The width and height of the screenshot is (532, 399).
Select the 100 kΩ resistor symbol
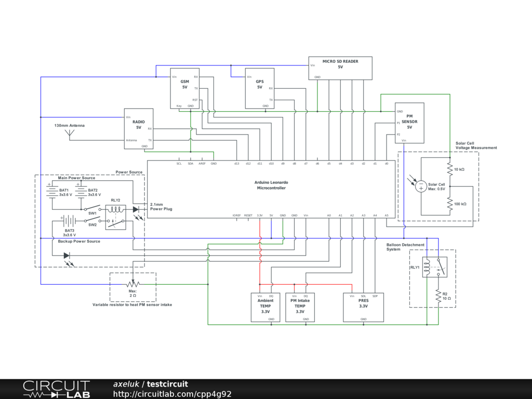[449, 204]
